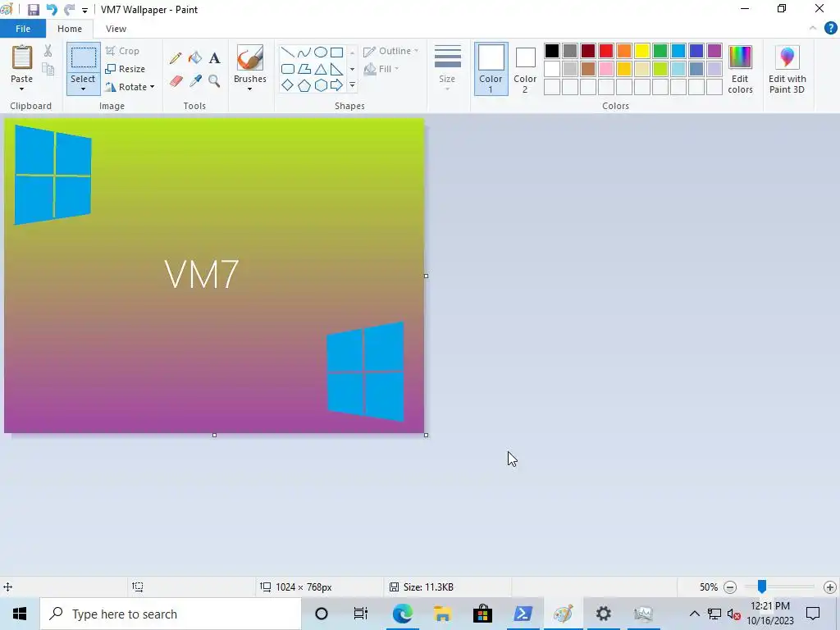Viewport: 840px width, 630px height.
Task: Open Paint Help question mark
Action: [830, 29]
